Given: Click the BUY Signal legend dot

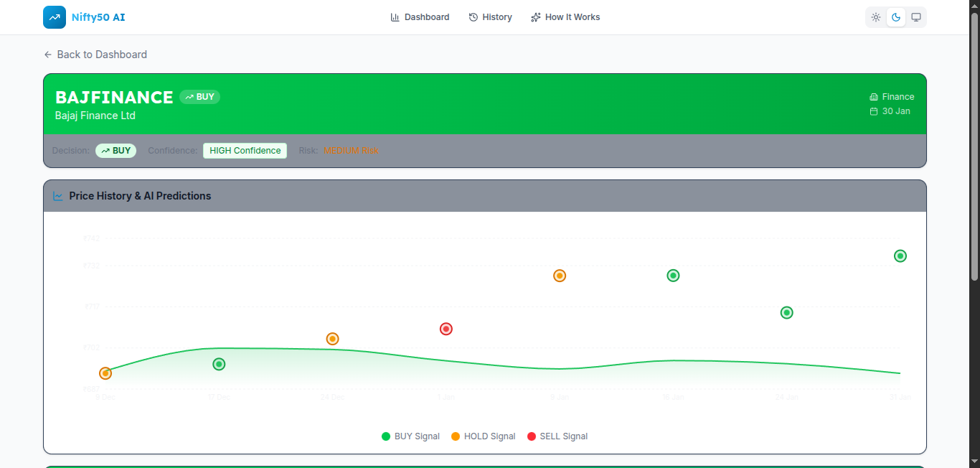Looking at the screenshot, I should 386,436.
